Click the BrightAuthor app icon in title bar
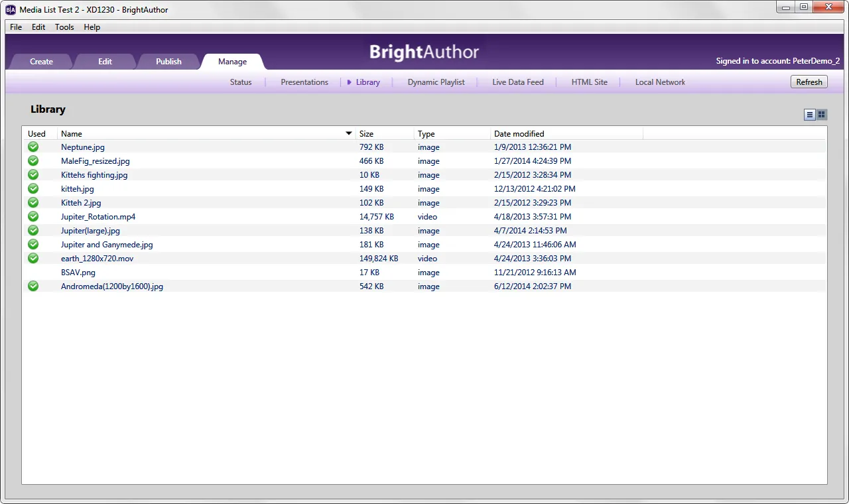849x504 pixels. coord(11,10)
